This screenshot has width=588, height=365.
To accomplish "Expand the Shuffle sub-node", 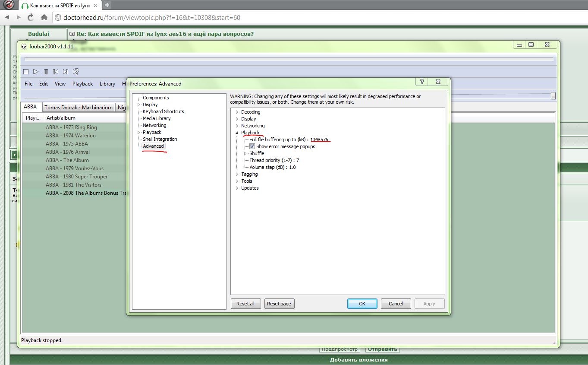I will pyautogui.click(x=245, y=153).
